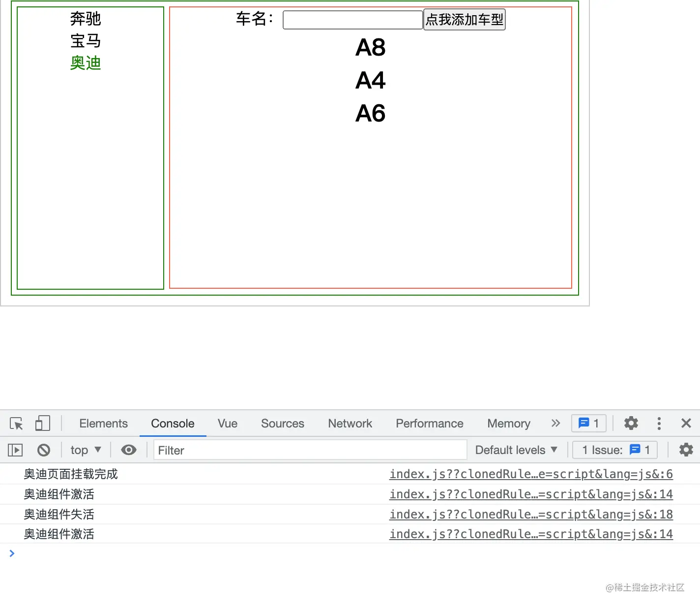Viewport: 700px width, 608px height.
Task: Close the DevTools panel
Action: coord(686,423)
